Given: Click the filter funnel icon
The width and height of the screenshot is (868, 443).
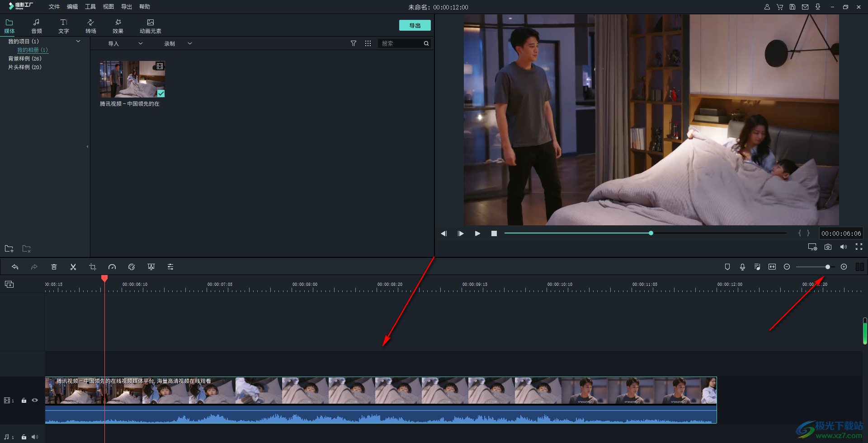Looking at the screenshot, I should [x=354, y=43].
